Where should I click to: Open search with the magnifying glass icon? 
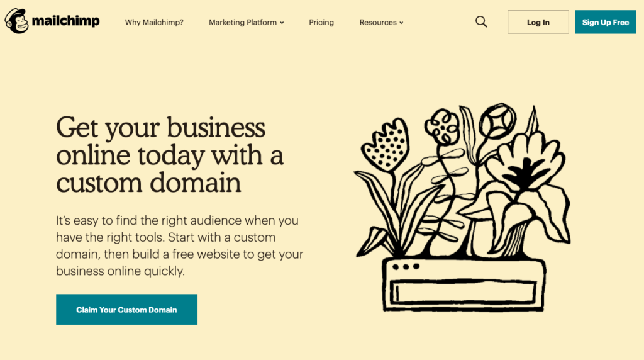pos(481,22)
